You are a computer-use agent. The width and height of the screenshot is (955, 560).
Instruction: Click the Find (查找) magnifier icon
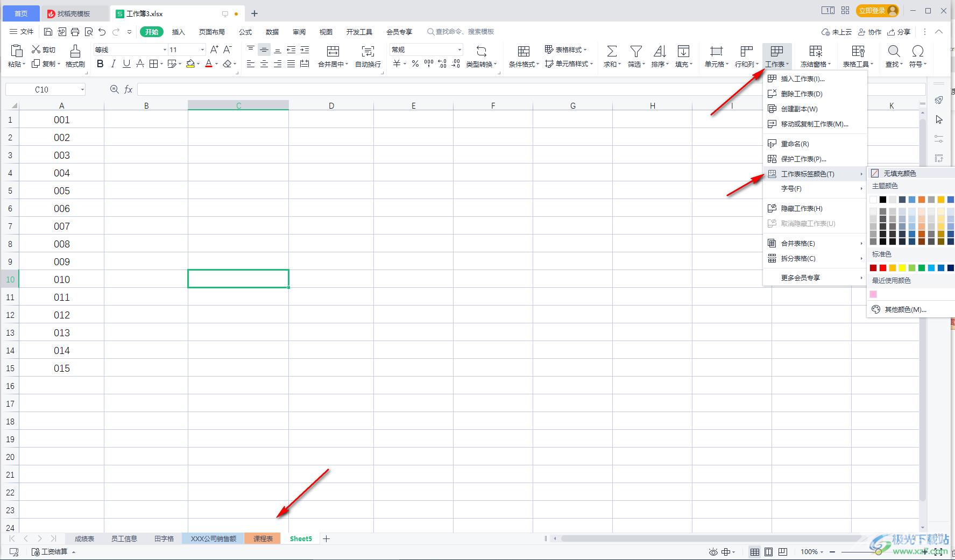point(894,51)
